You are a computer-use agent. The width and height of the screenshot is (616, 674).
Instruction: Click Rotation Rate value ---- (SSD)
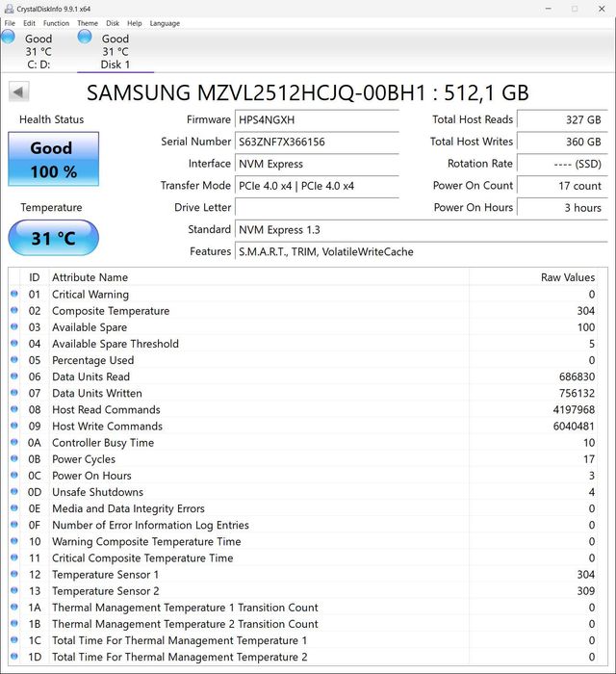562,164
